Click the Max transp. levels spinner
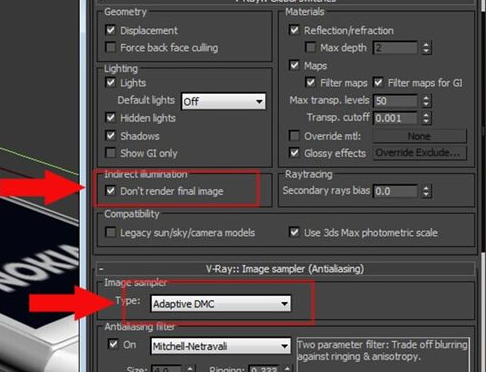 coord(426,101)
